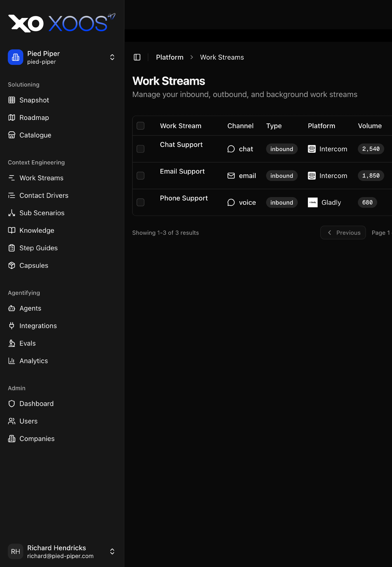Click the Knowledge book icon
Screen dimensions: 392x567
(x=12, y=230)
